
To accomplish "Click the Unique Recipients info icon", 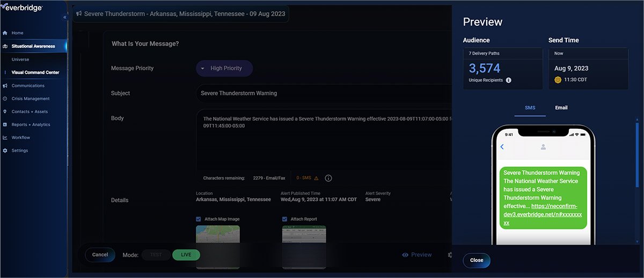I will point(509,80).
